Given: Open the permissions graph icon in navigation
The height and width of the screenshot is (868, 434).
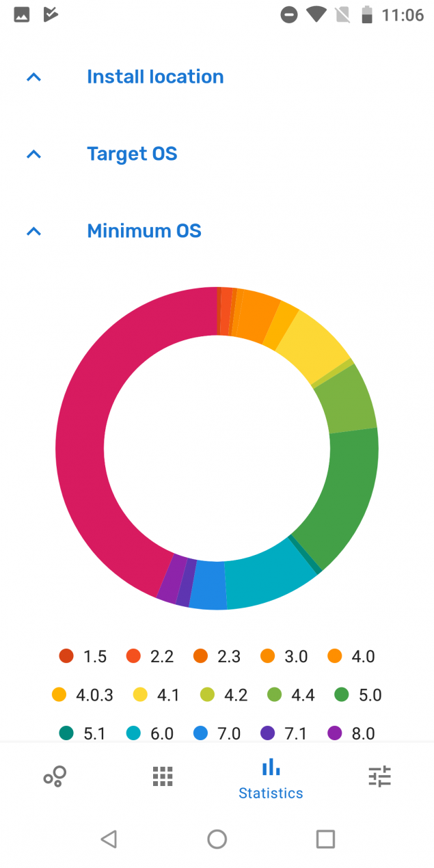Looking at the screenshot, I should (x=54, y=776).
